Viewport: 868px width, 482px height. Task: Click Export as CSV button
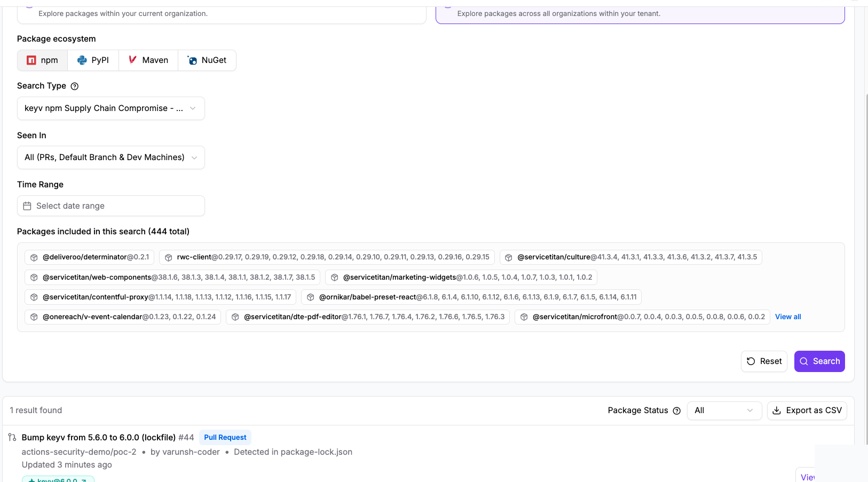coord(807,410)
